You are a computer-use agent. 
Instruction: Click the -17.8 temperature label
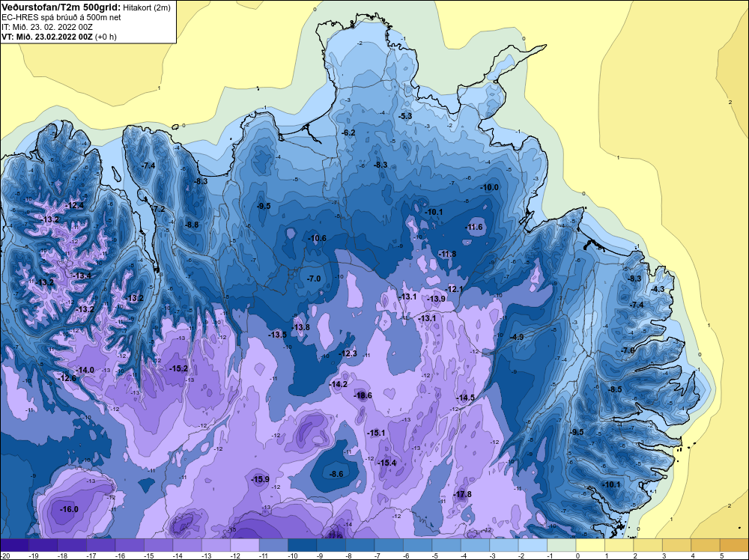click(462, 494)
